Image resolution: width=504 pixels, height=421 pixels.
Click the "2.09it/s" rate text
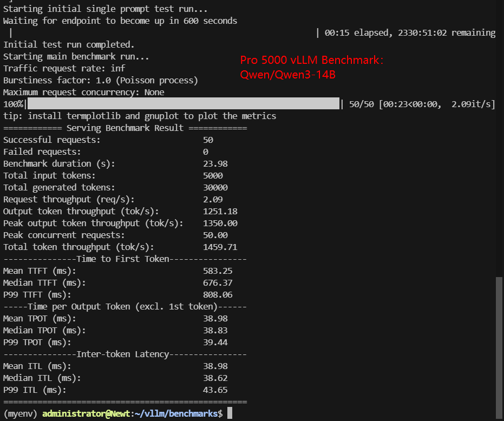tap(471, 104)
